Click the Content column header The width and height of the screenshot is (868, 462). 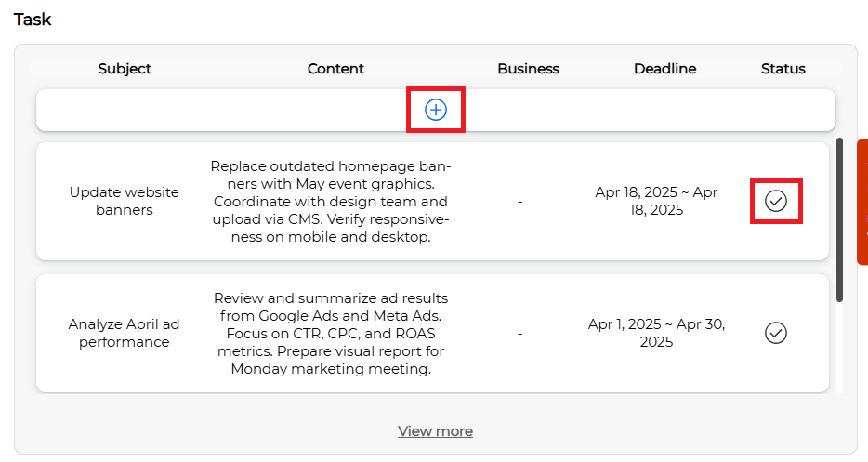click(x=335, y=69)
